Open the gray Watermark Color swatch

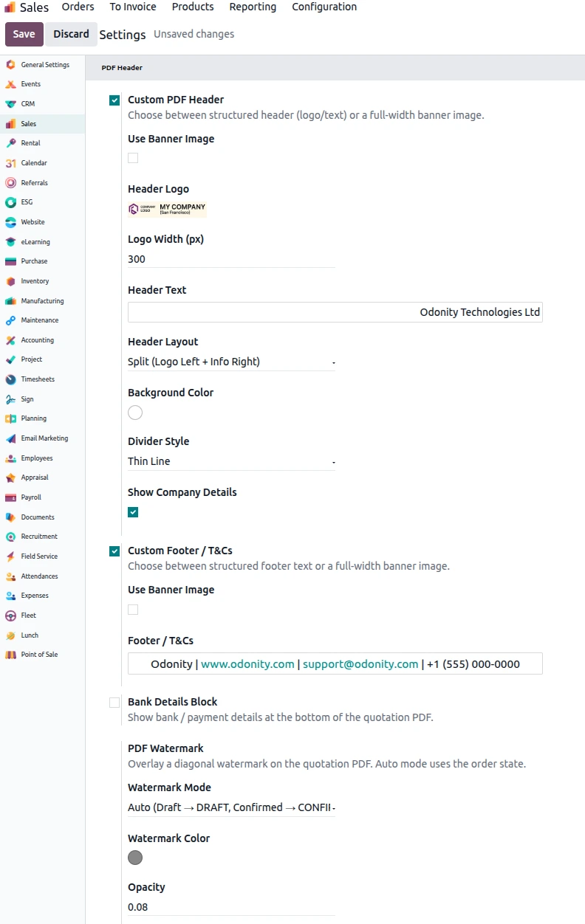pyautogui.click(x=135, y=858)
